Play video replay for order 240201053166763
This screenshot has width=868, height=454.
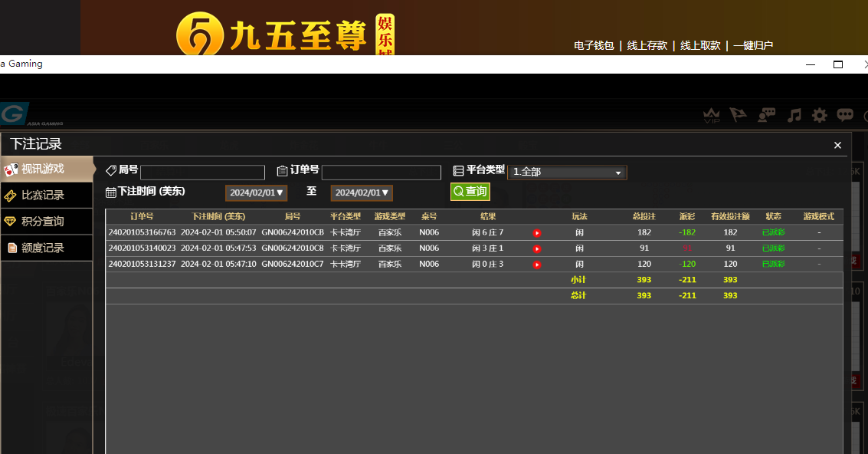pos(537,232)
